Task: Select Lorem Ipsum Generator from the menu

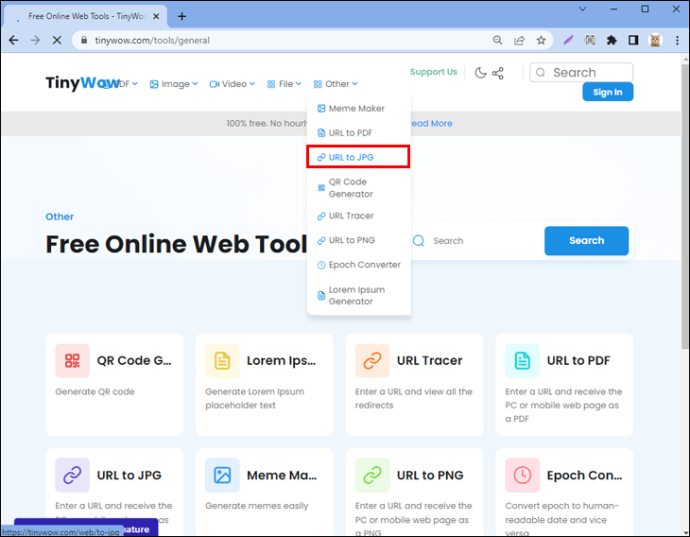Action: click(359, 295)
